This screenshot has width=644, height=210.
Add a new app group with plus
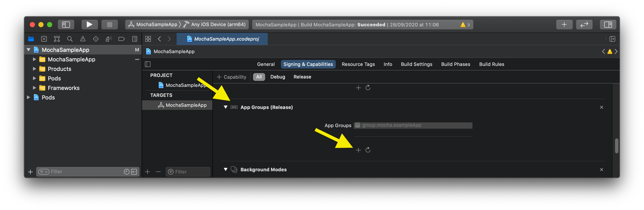[x=358, y=150]
